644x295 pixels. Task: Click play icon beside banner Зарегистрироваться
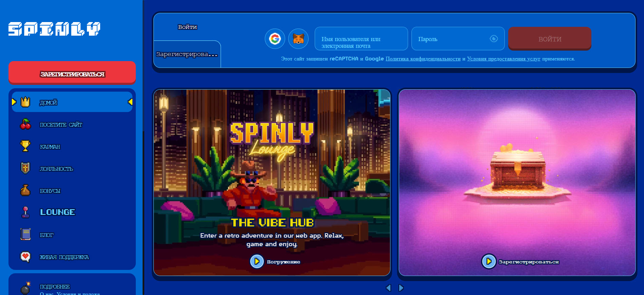coord(489,261)
